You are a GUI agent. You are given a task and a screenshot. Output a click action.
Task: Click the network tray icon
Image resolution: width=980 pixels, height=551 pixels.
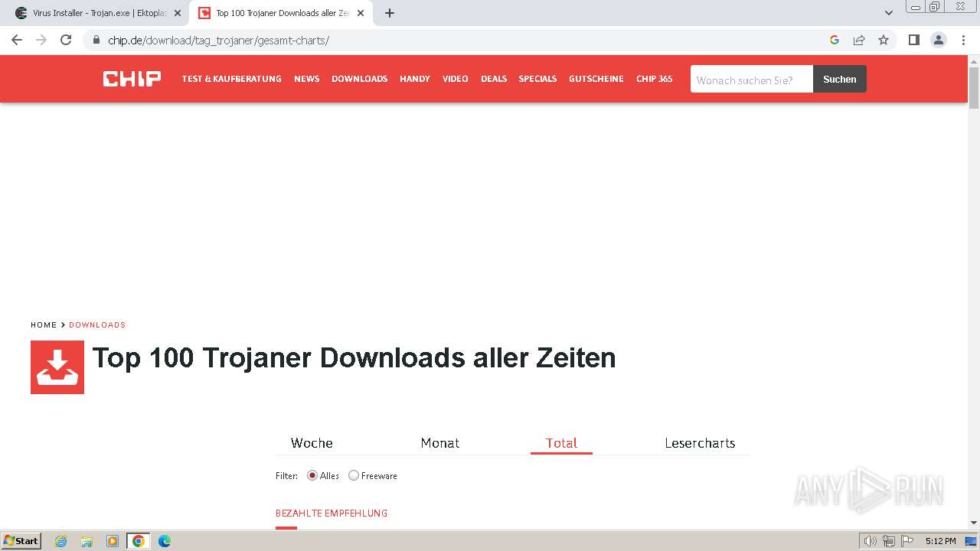[x=889, y=541]
